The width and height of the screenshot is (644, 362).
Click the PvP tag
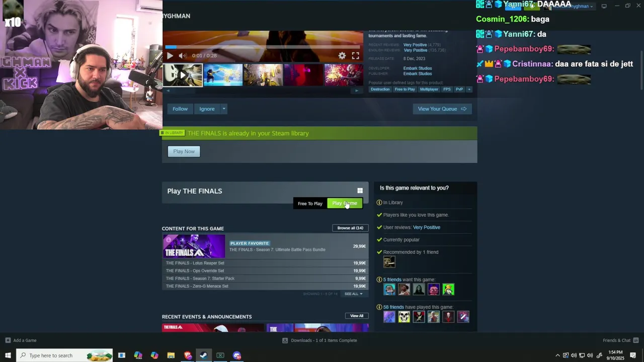pyautogui.click(x=459, y=89)
